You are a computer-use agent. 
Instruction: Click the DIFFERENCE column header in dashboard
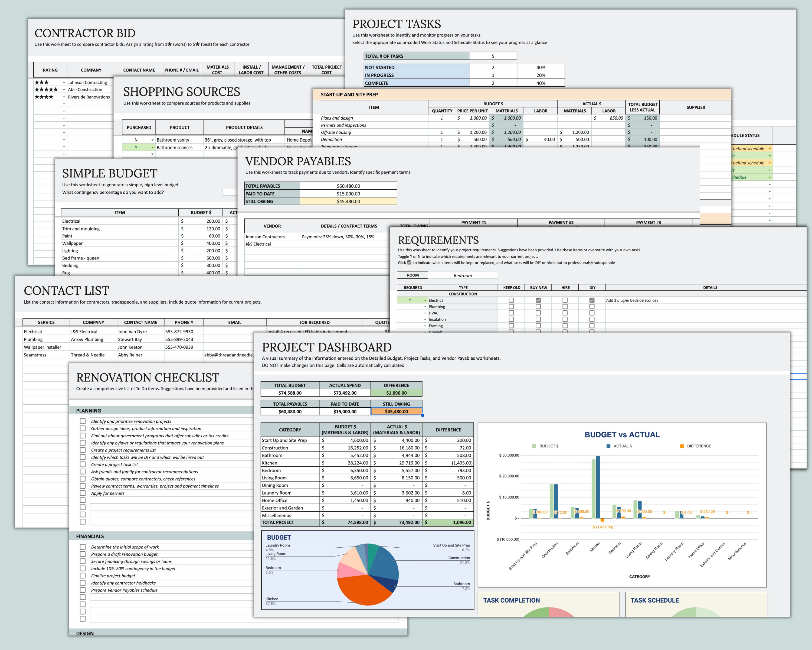(x=448, y=430)
